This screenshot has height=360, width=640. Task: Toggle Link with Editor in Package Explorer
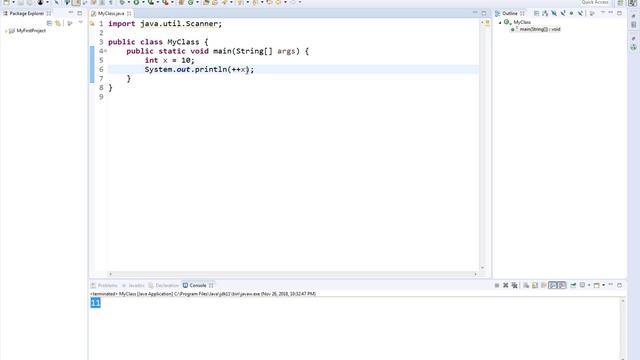[58, 23]
